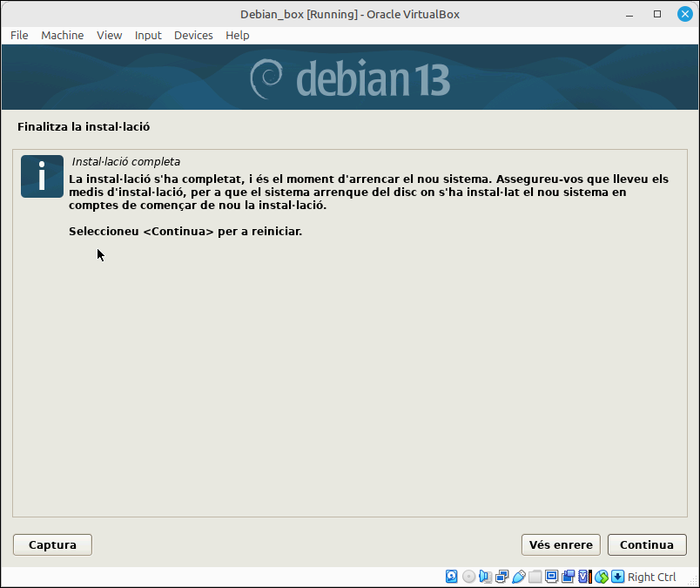Click the display settings status icon
700x588 pixels.
(x=551, y=577)
